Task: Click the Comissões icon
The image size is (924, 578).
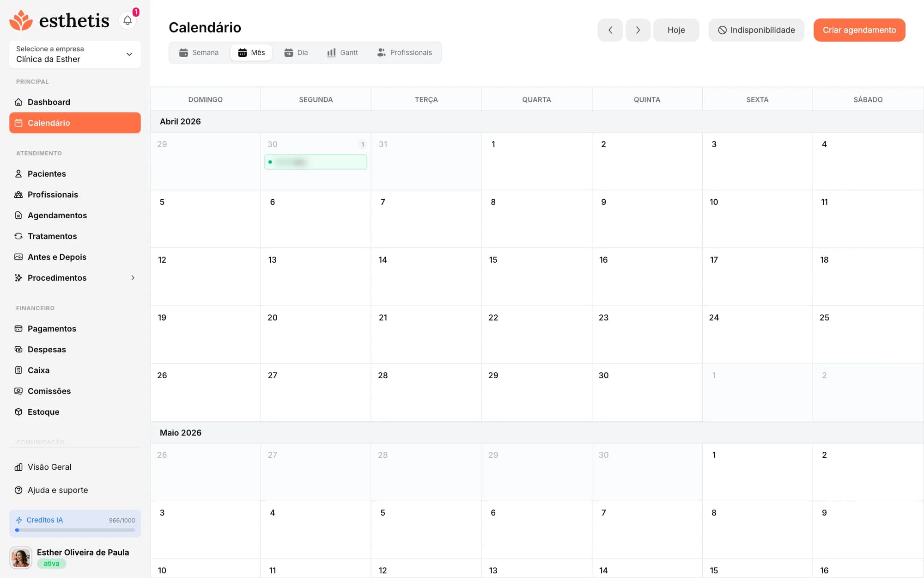Action: point(18,391)
